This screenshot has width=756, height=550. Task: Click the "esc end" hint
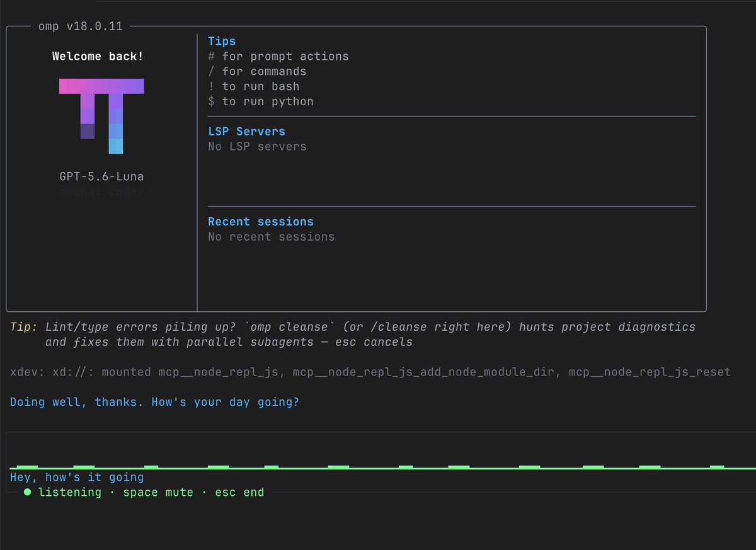click(x=239, y=492)
